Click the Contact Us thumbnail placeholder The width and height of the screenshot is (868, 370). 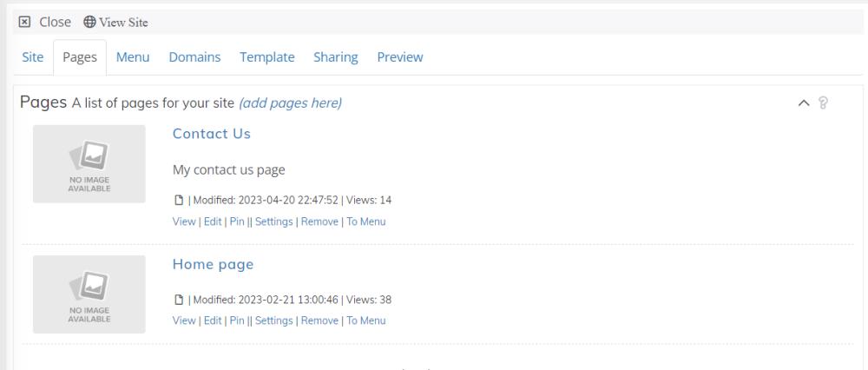(89, 164)
